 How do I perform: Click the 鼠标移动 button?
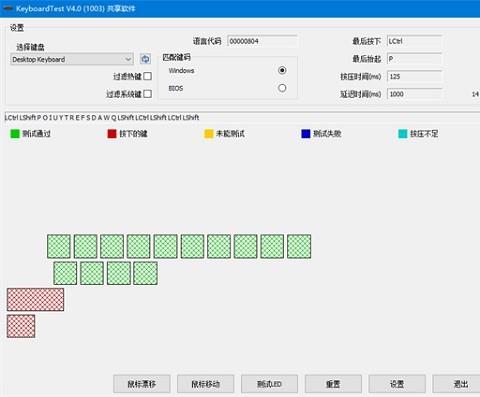click(x=206, y=384)
